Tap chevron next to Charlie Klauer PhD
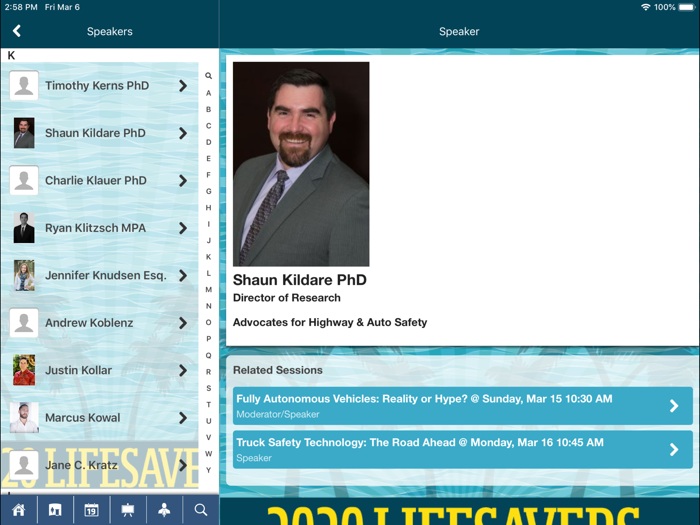700x525 pixels. (183, 181)
